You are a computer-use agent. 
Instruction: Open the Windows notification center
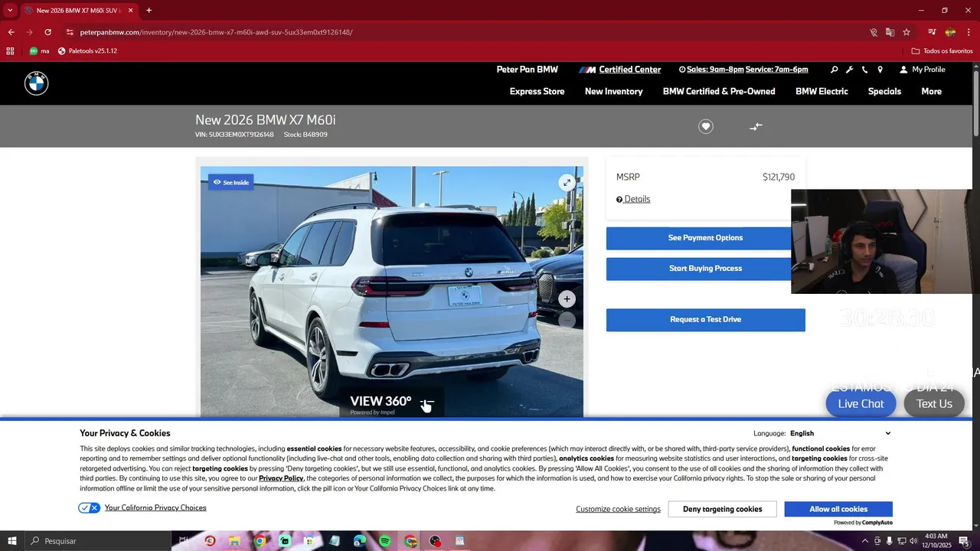[x=964, y=541]
